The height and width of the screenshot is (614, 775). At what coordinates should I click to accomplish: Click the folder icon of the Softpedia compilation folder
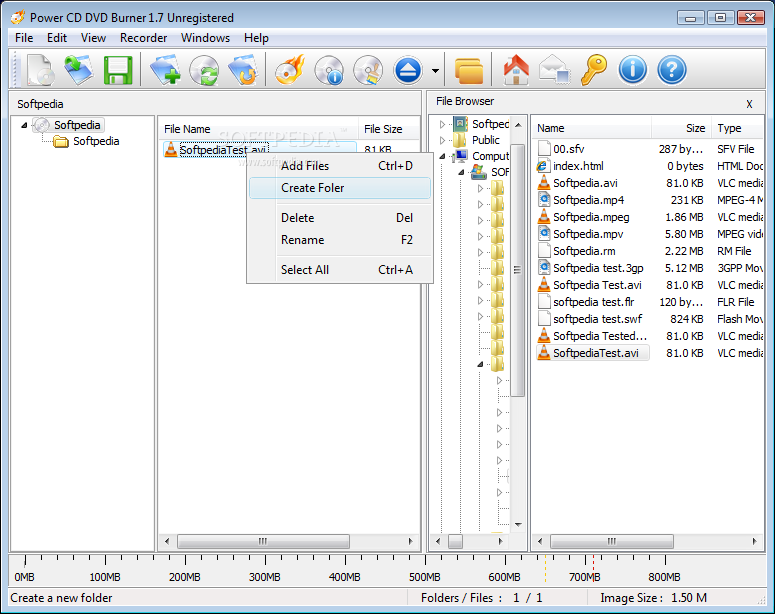(61, 142)
